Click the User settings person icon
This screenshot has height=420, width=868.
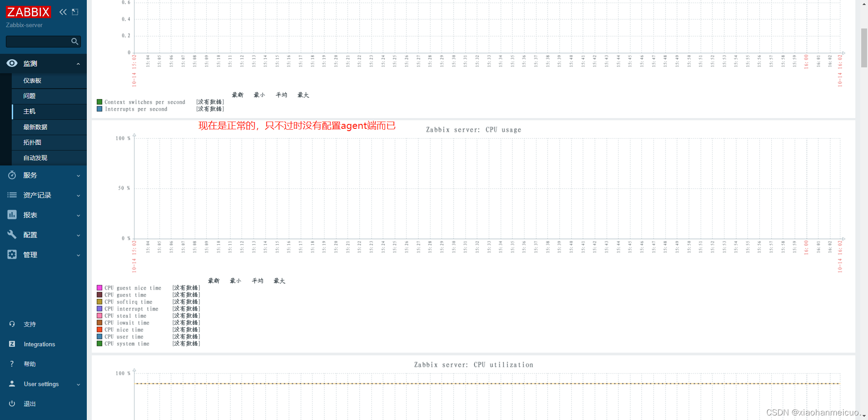[12, 384]
